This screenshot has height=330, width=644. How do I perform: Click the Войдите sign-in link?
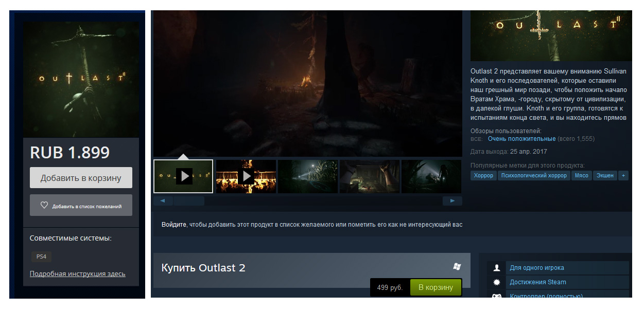[x=173, y=225]
